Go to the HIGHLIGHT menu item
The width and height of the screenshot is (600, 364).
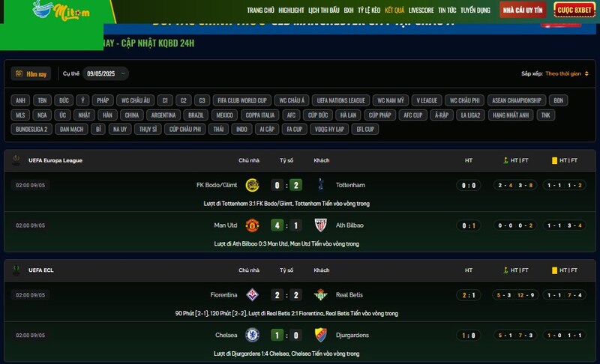(291, 10)
